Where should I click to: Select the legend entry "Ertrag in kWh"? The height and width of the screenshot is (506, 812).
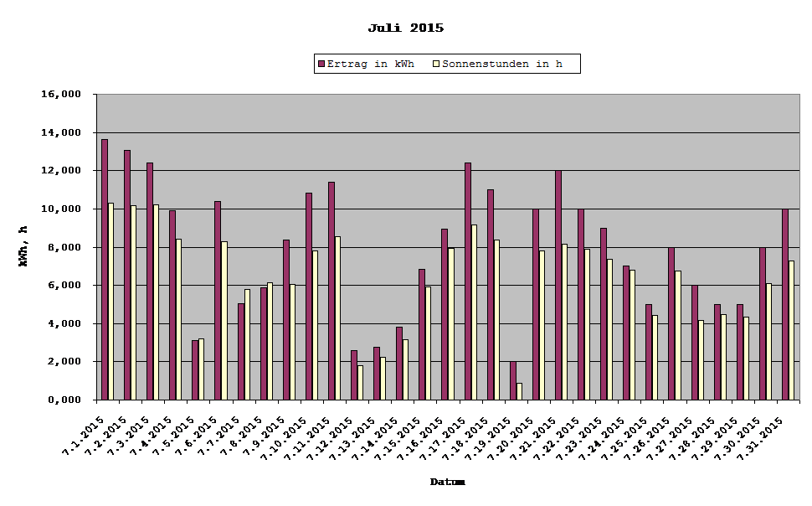pos(374,63)
